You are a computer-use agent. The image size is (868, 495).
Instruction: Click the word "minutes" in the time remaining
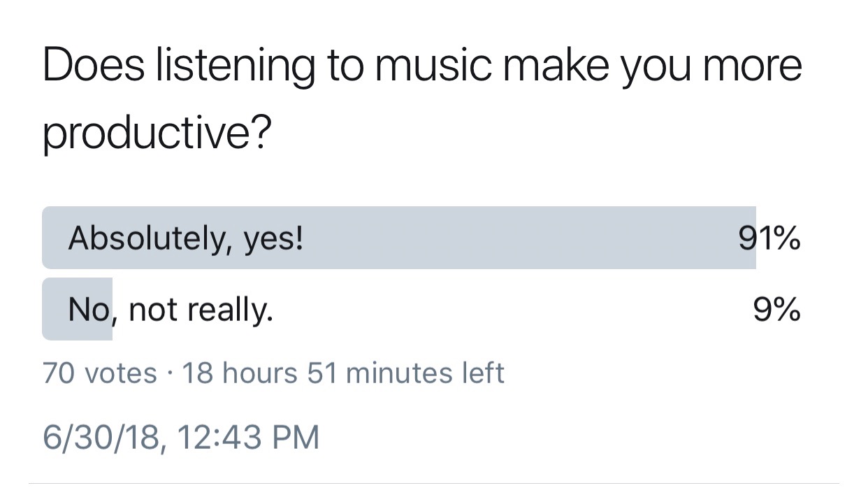coord(395,373)
